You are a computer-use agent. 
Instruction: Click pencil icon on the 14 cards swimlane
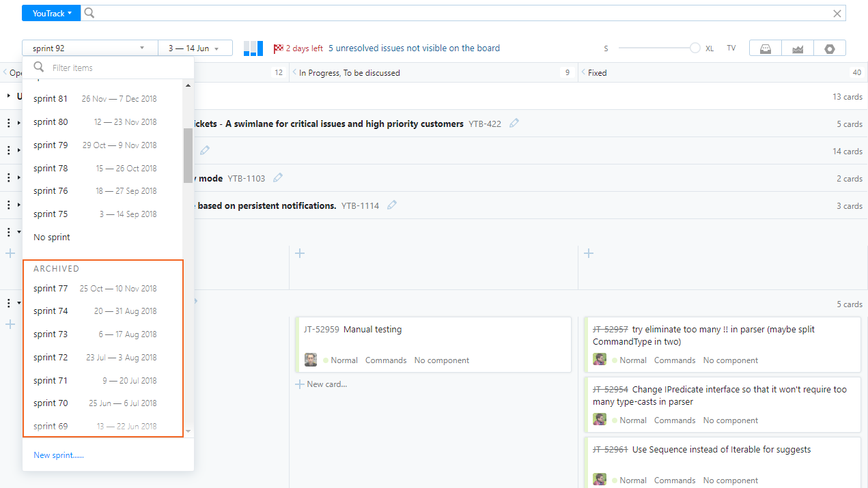pos(205,150)
